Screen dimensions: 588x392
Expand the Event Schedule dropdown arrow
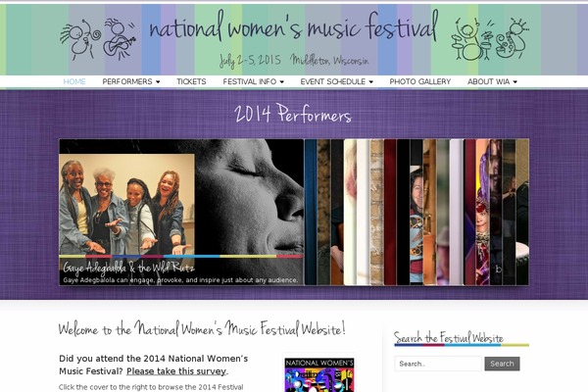[370, 81]
